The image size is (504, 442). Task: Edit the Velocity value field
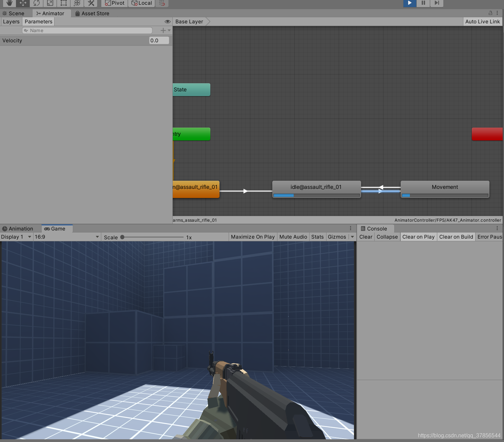159,41
